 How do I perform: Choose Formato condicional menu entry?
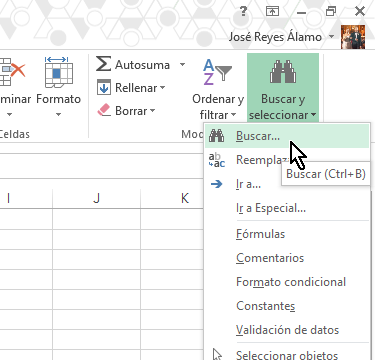click(287, 282)
